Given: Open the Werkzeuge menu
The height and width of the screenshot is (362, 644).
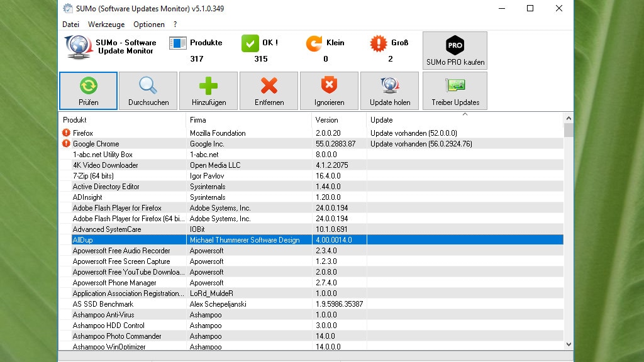Looking at the screenshot, I should tap(106, 25).
